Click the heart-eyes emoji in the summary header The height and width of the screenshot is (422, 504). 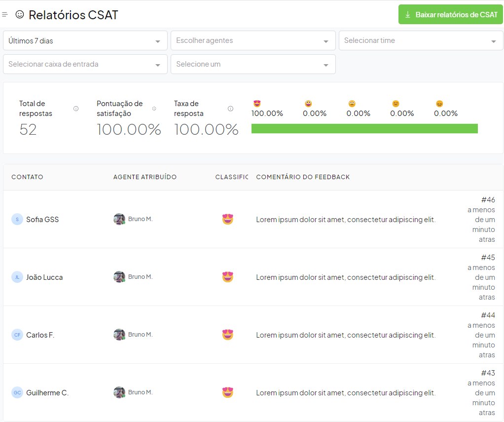tap(257, 104)
